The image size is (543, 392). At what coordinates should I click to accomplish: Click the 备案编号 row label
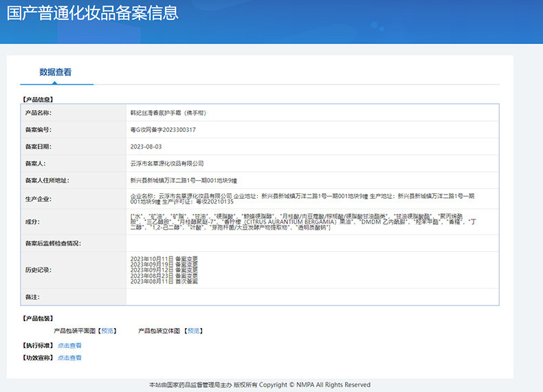click(38, 129)
